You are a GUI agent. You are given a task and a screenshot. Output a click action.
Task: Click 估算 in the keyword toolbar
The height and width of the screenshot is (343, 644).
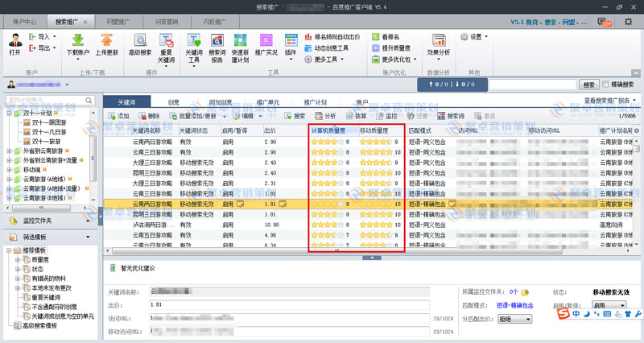coord(356,116)
